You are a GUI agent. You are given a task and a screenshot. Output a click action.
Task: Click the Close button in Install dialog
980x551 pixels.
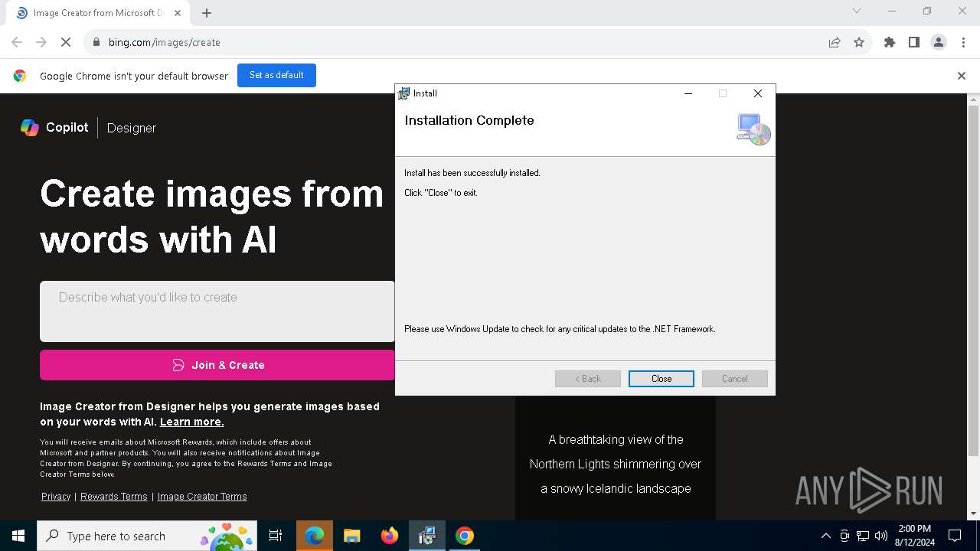pyautogui.click(x=661, y=379)
